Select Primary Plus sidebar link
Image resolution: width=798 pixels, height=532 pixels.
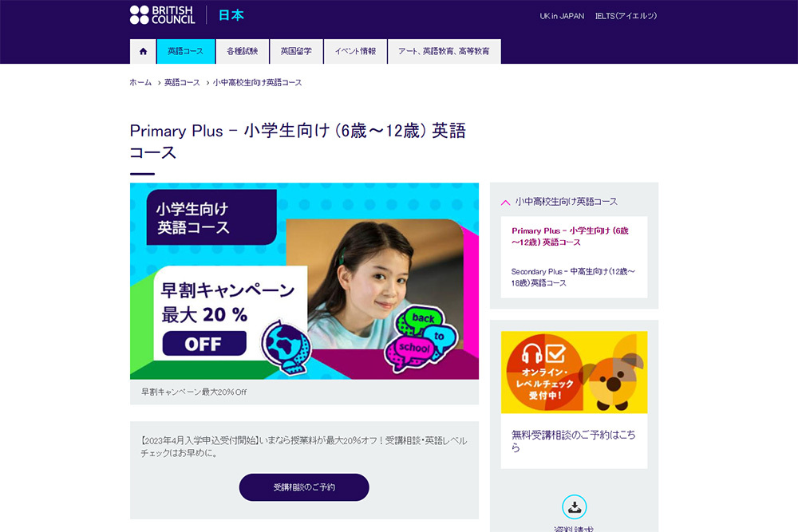[x=570, y=237]
